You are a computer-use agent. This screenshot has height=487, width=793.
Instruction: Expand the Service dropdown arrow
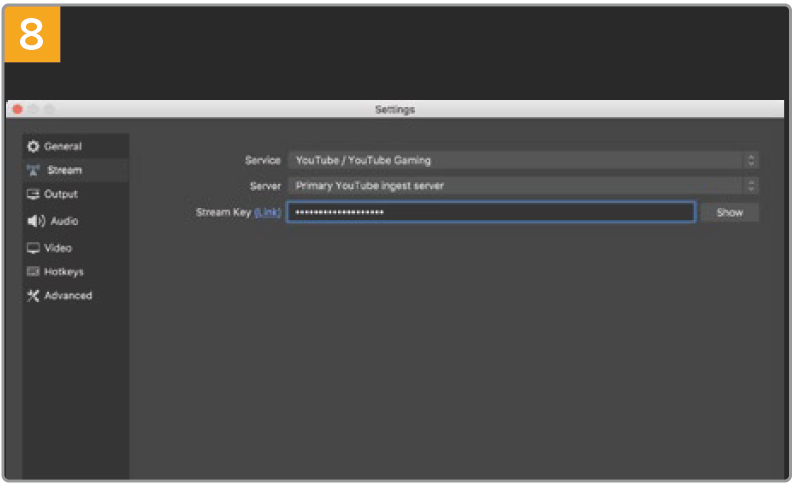coord(751,160)
